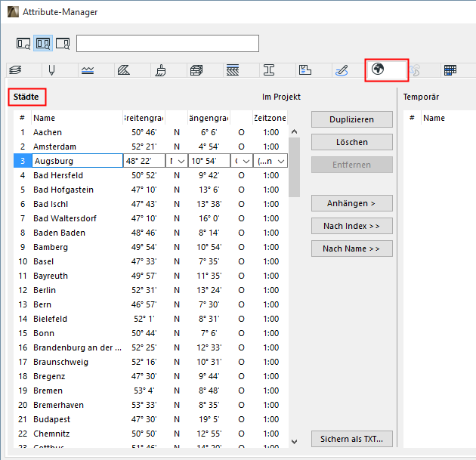Click the Nach Name >> button
Screen dimensions: 476x460
[x=352, y=249]
